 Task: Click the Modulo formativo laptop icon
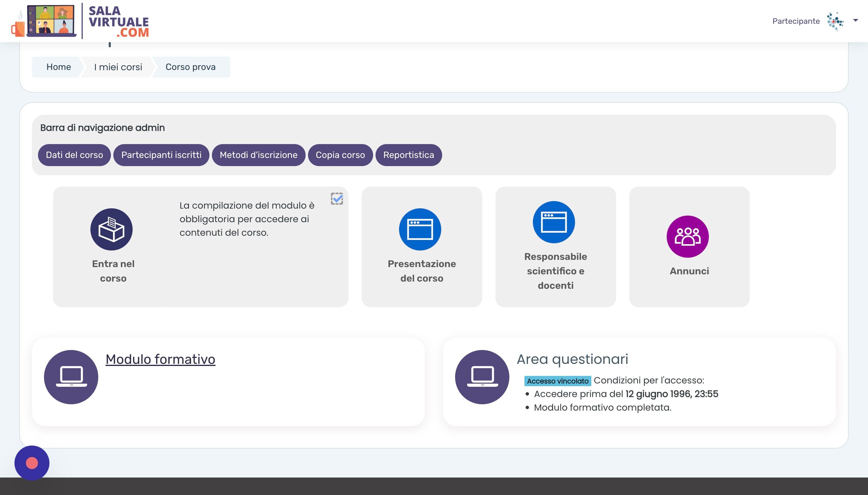pos(71,377)
